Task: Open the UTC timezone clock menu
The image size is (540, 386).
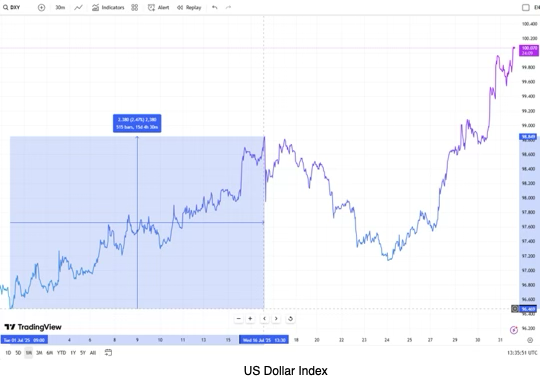Action: click(x=522, y=353)
